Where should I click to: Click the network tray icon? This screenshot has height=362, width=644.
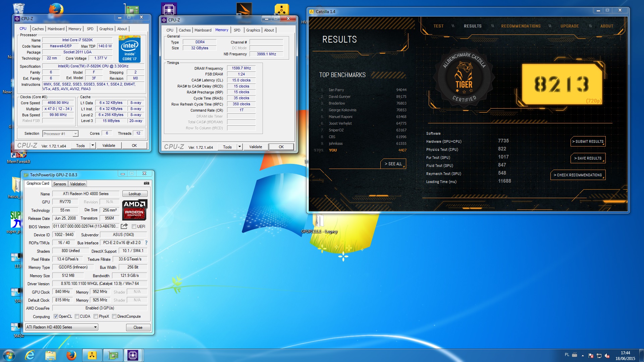point(599,356)
